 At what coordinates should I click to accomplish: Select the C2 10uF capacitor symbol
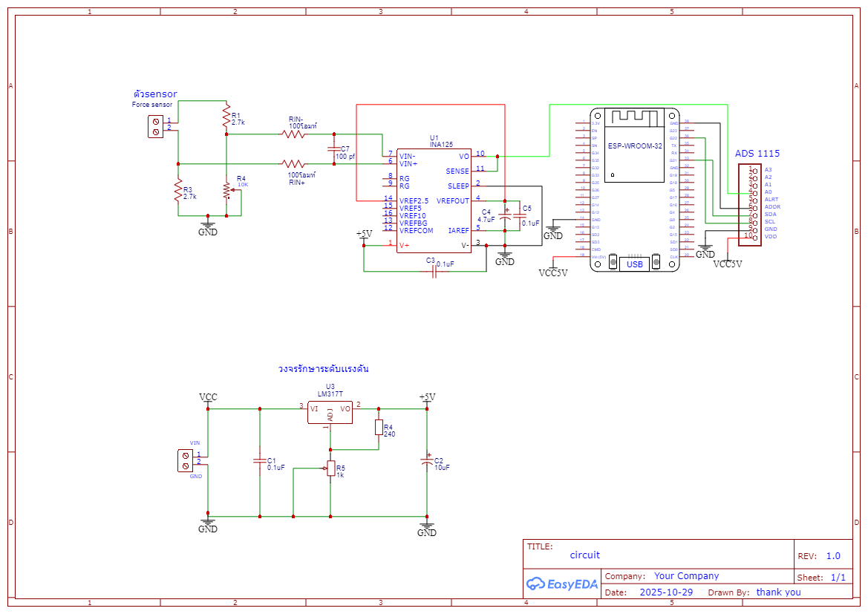[427, 461]
